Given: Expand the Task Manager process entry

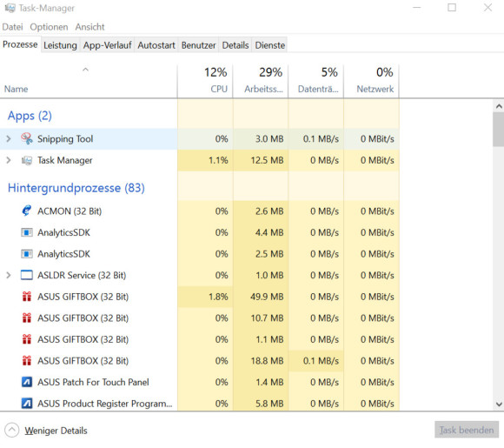Looking at the screenshot, I should click(x=9, y=160).
